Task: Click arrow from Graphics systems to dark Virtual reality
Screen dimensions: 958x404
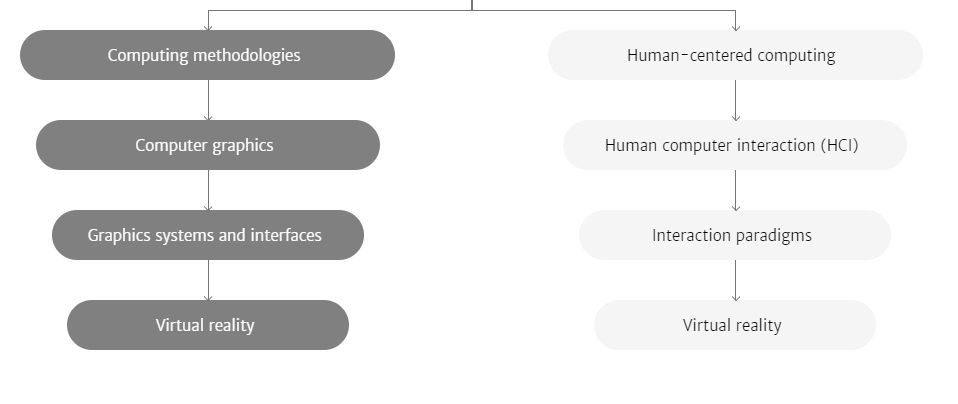Action: click(x=208, y=280)
